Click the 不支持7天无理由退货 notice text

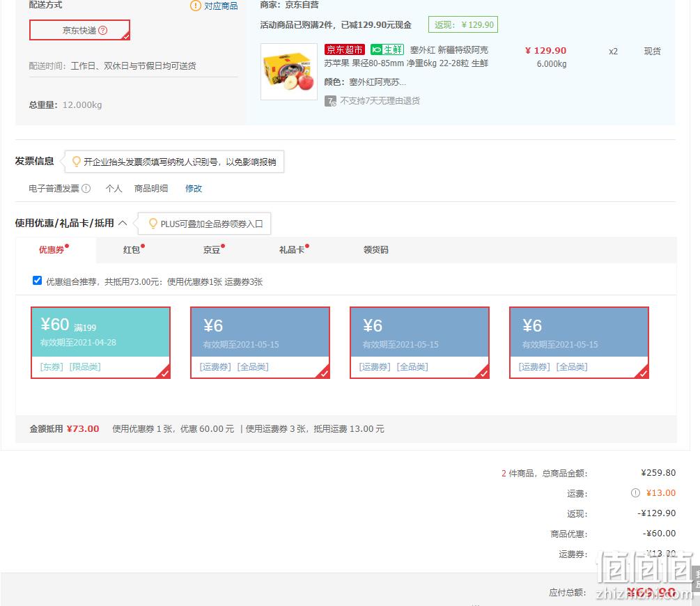(380, 100)
